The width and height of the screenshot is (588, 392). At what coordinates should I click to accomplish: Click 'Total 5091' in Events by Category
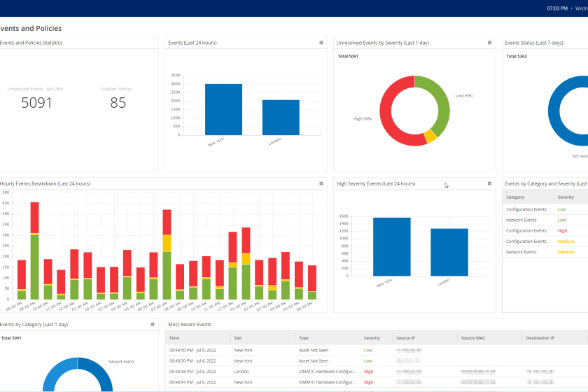[11, 338]
